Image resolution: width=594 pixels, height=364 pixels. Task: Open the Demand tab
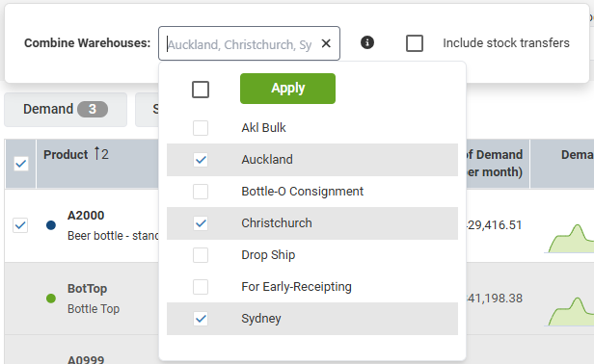(x=66, y=110)
